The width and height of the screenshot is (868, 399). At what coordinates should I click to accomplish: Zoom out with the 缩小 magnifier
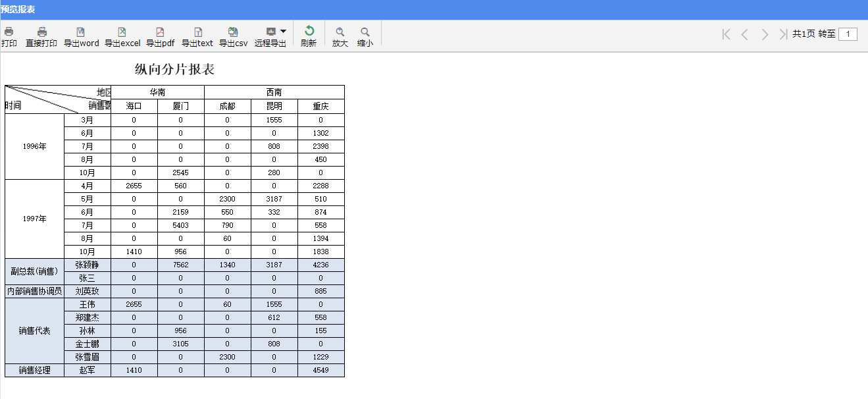click(365, 32)
